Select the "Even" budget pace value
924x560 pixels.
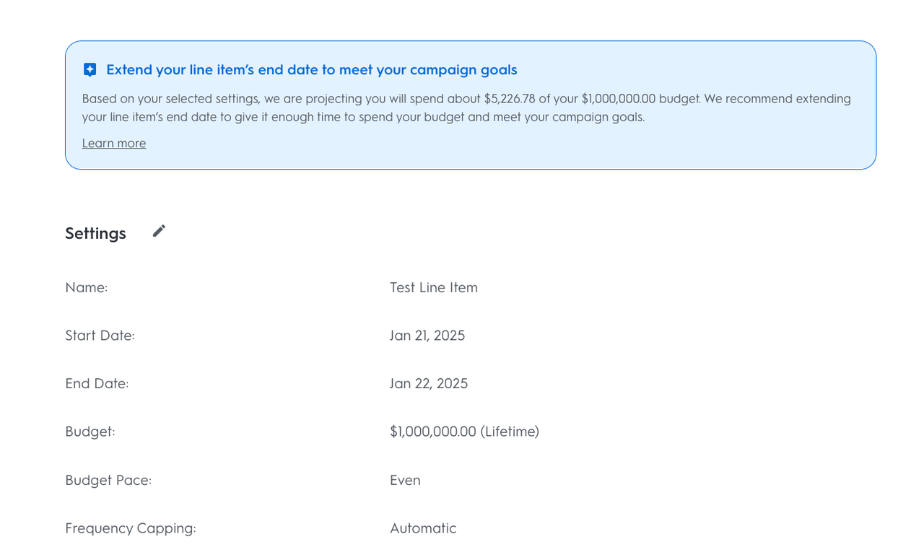pos(405,481)
